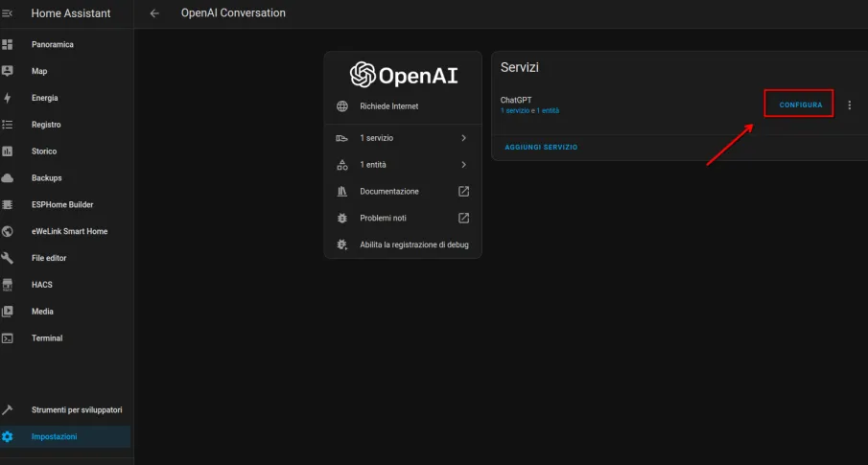
Task: Expand the 1 entità chevron
Action: [464, 164]
